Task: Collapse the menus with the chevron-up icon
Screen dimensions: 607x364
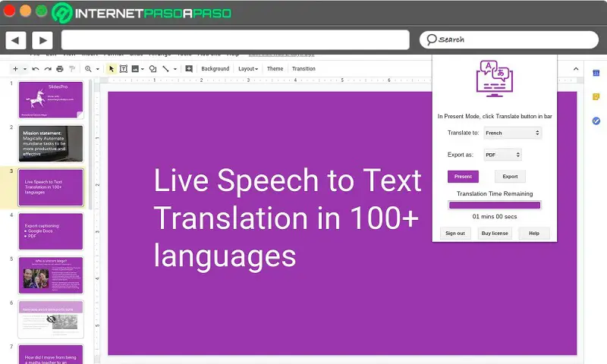Action: (x=576, y=69)
